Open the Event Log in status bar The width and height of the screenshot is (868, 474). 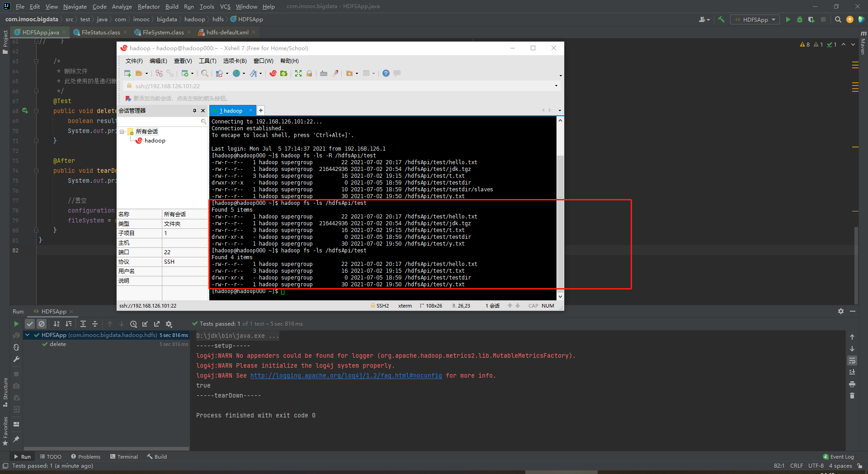click(x=838, y=457)
